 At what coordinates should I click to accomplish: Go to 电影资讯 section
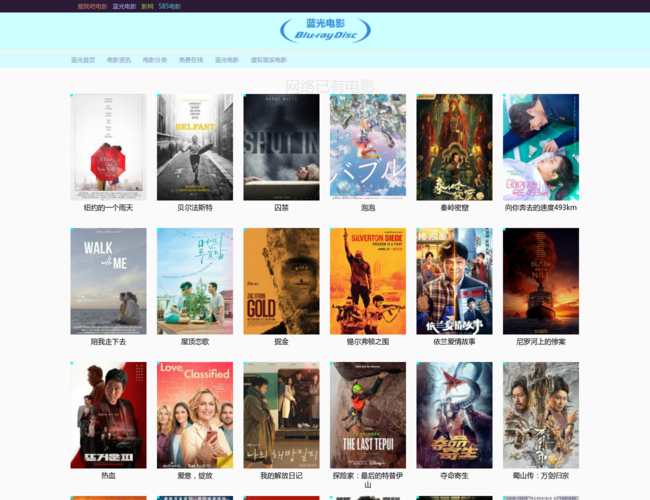tap(119, 60)
